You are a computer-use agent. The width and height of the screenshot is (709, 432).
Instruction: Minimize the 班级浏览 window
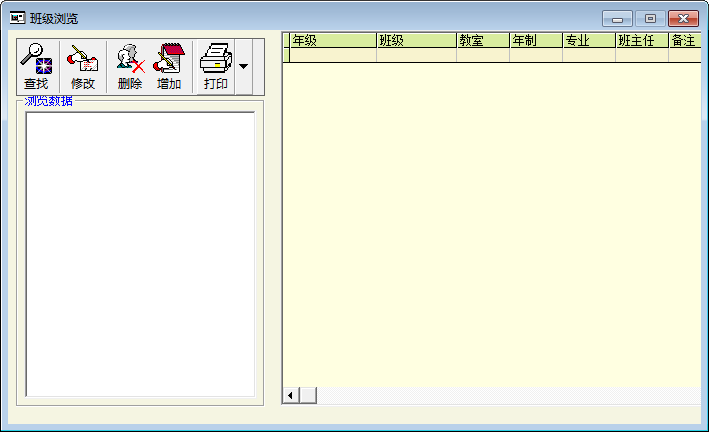pos(617,19)
